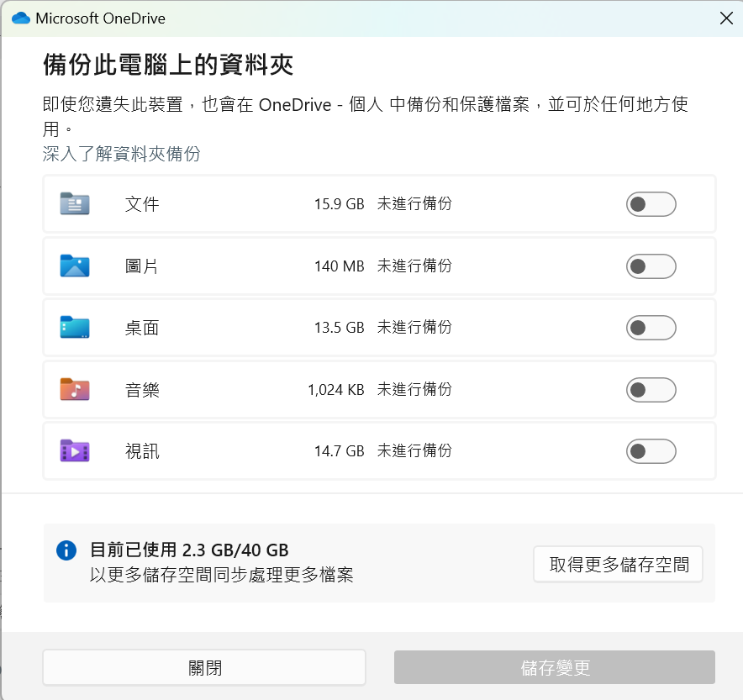Click the Microsoft OneDrive title text
Screen dimensions: 743x700
coord(101,18)
